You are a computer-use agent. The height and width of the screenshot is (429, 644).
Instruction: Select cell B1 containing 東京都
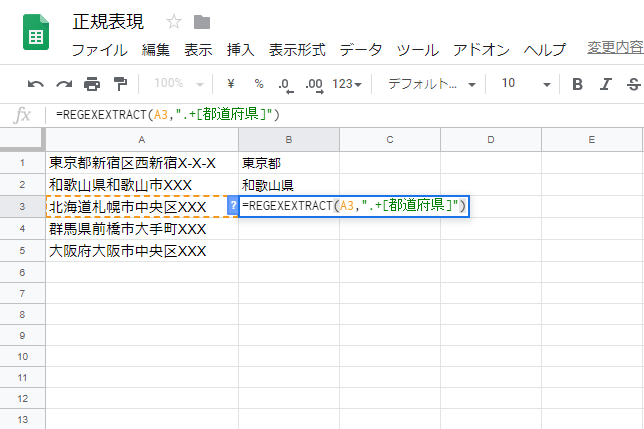(x=289, y=163)
